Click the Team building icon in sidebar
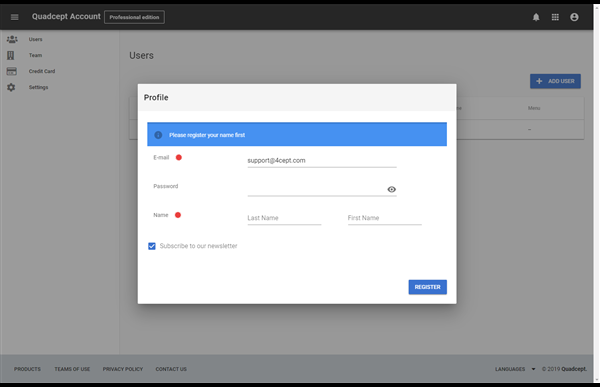Image resolution: width=600 pixels, height=387 pixels. 11,55
